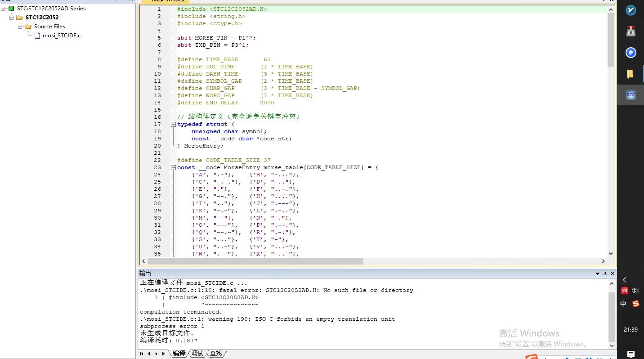Click line 1 '#include <STC12C2052AD.H>' in editor
This screenshot has height=359, width=644.
pyautogui.click(x=222, y=9)
